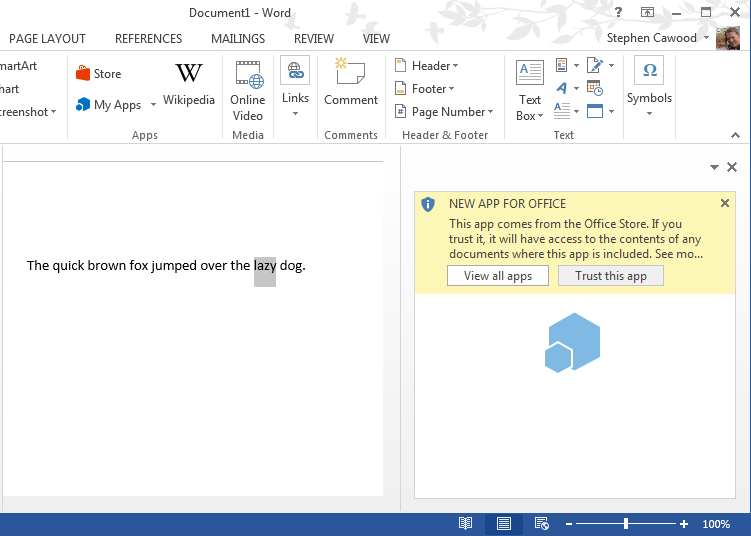Open Word Help question mark
Screen dimensions: 751x536
[618, 12]
